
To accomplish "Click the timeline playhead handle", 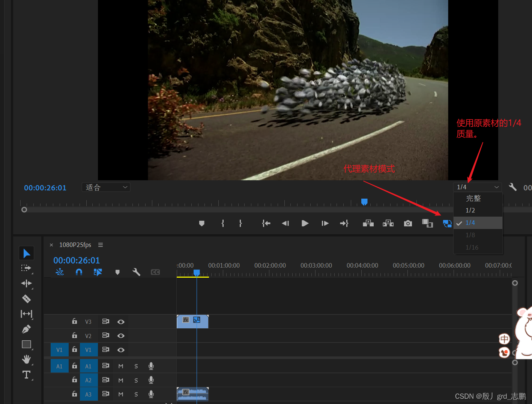I will click(197, 273).
